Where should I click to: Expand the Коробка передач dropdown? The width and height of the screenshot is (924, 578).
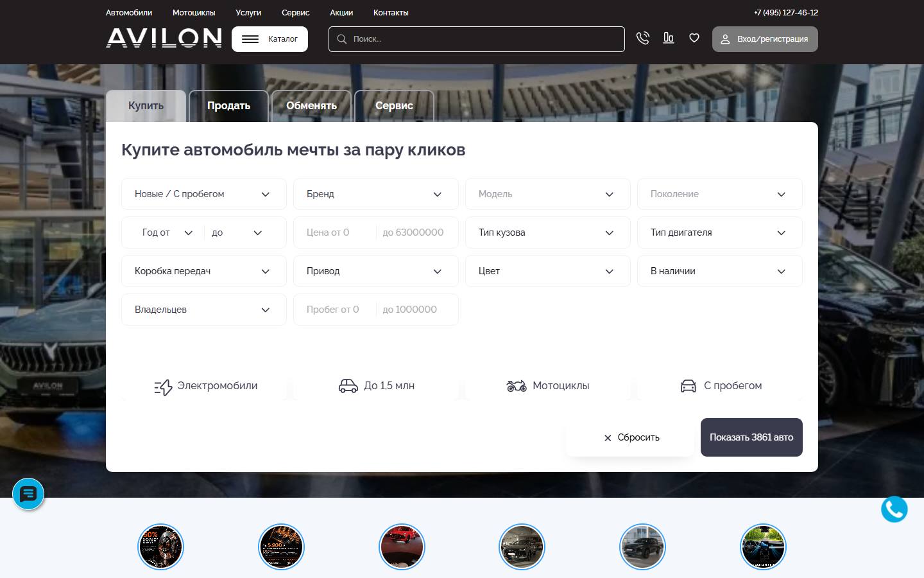204,271
